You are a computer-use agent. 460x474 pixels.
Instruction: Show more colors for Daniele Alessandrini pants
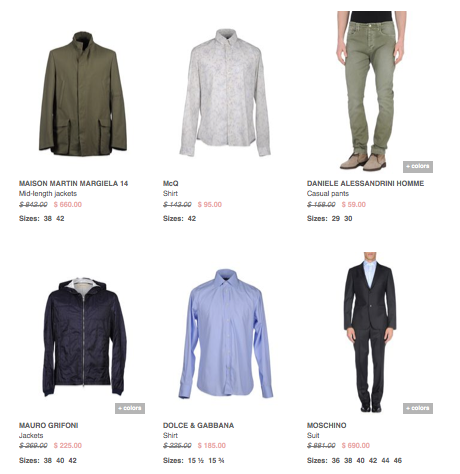418,166
